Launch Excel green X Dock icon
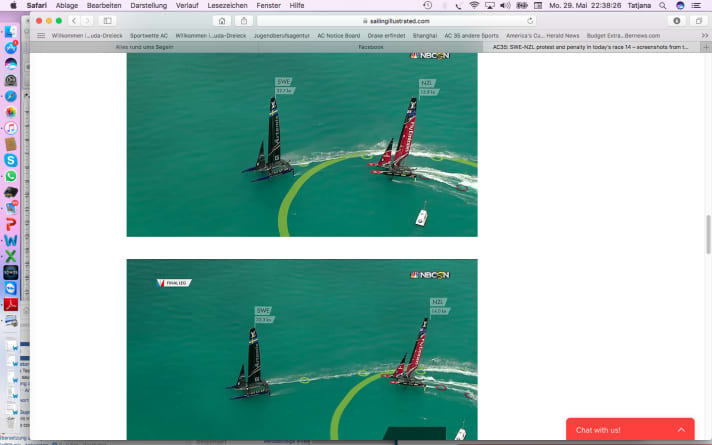The image size is (712, 445). pyautogui.click(x=10, y=256)
